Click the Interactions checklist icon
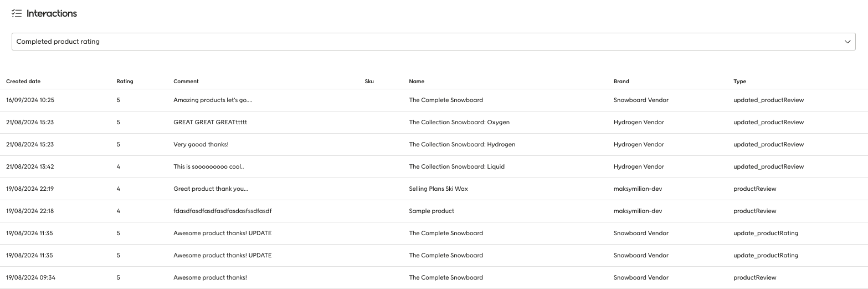The height and width of the screenshot is (289, 868). 17,13
